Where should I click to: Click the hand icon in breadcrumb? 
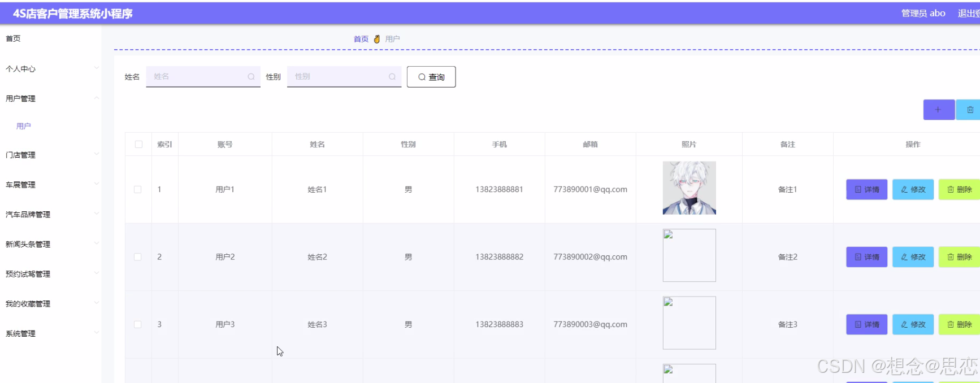tap(377, 39)
